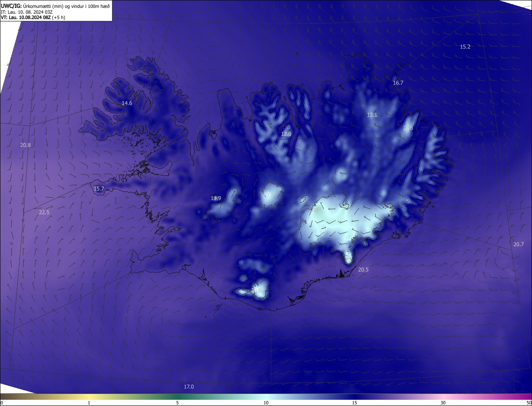Click the 30 tick label on the scale
The width and height of the screenshot is (532, 406).
tap(443, 403)
